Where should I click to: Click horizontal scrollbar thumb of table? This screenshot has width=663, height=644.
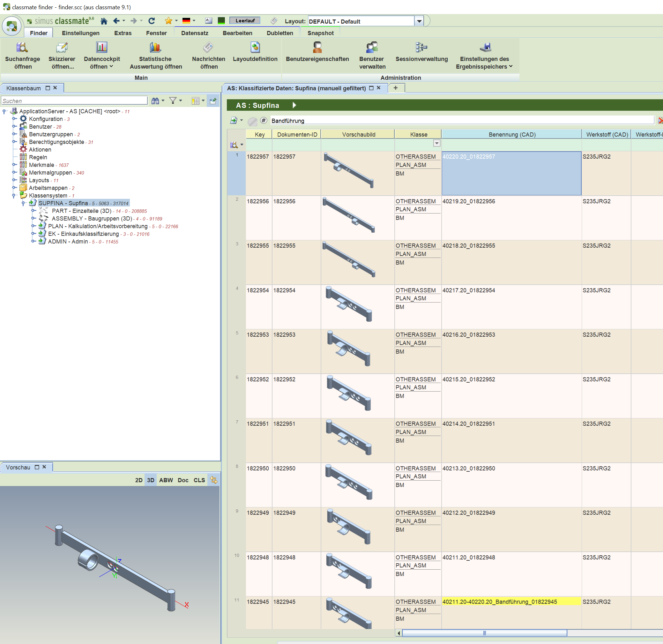point(484,633)
